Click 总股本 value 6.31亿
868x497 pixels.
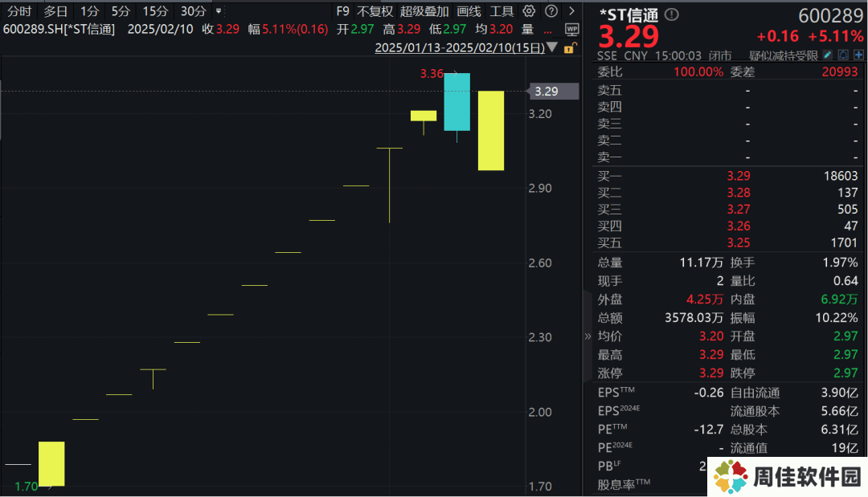[x=839, y=430]
